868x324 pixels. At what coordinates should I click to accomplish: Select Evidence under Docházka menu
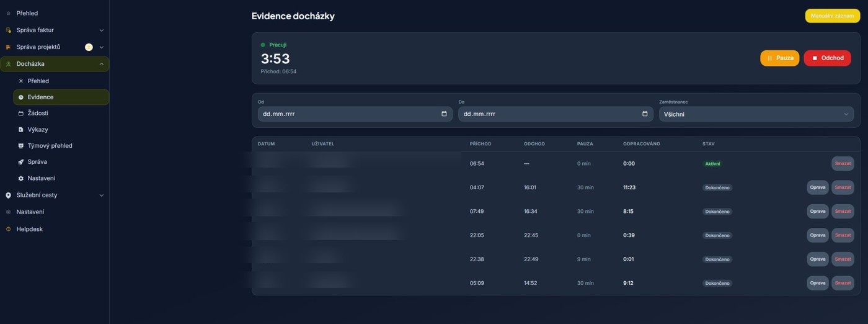tap(40, 97)
